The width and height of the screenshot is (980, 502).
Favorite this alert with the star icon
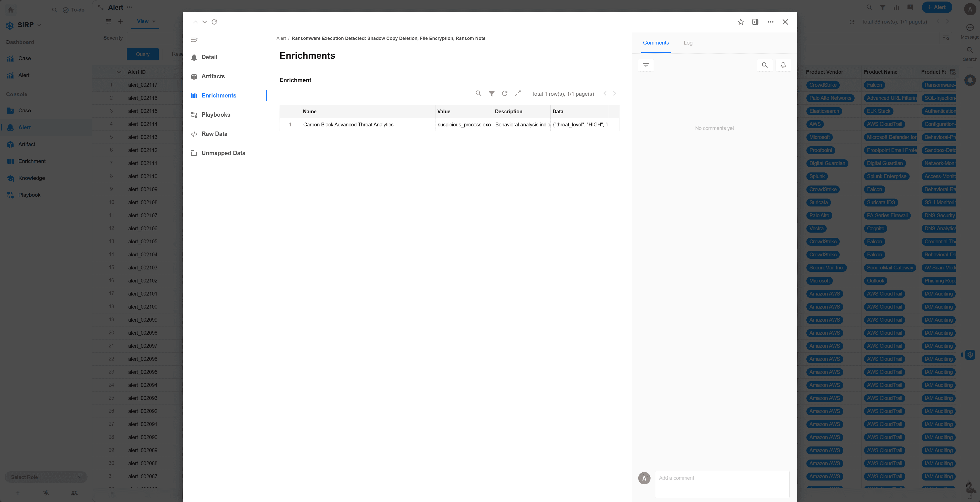pos(741,22)
